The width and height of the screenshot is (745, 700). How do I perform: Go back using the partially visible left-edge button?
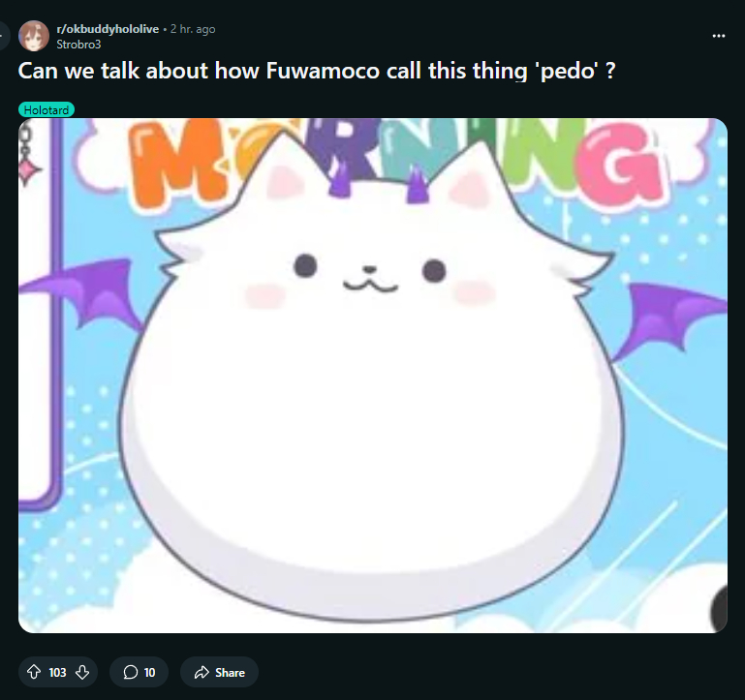[x=4, y=36]
